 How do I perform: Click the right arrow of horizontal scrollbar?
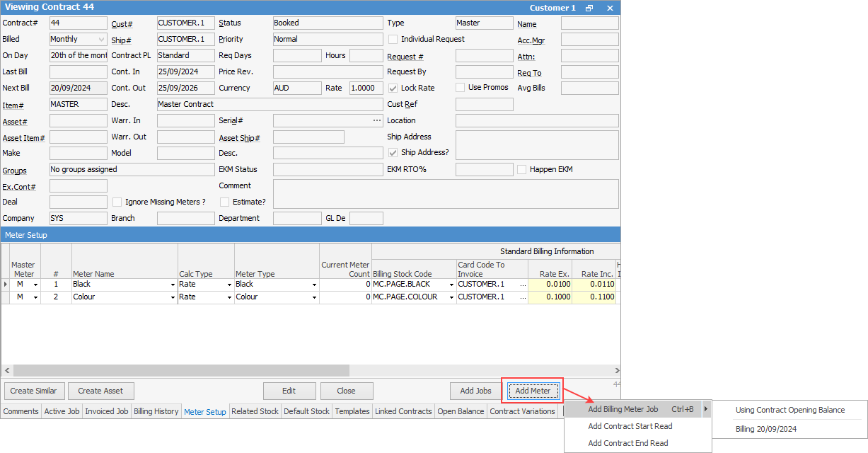[616, 370]
